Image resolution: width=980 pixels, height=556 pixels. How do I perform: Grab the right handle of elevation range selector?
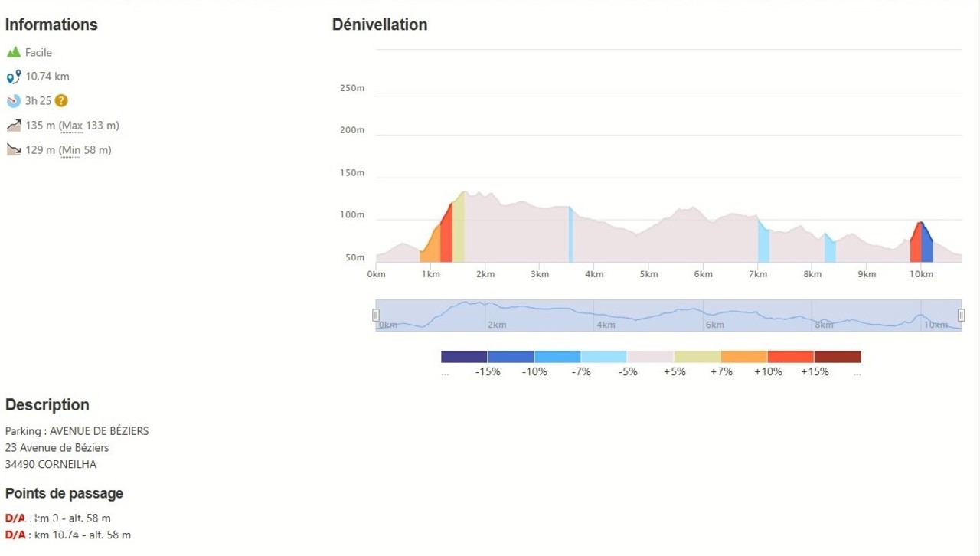(961, 315)
